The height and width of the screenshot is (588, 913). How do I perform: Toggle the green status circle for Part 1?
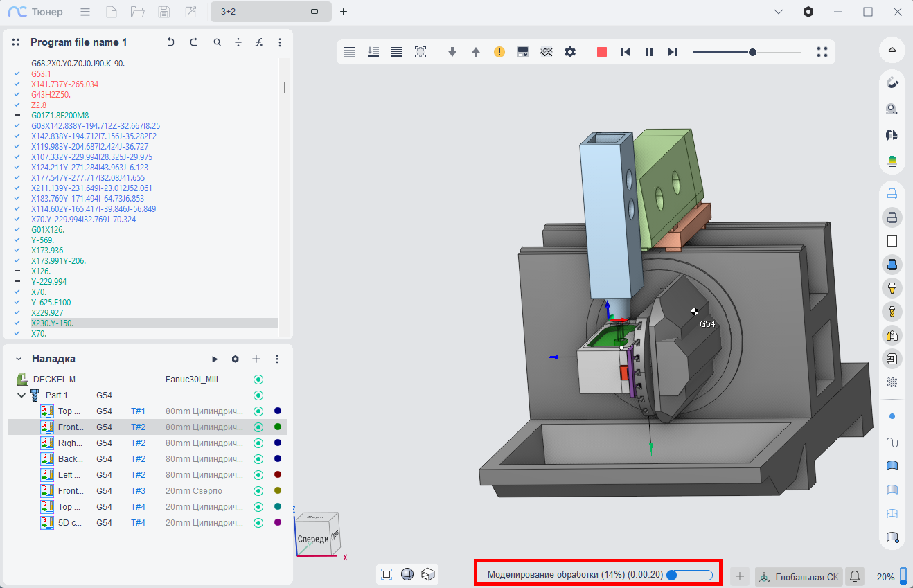tap(258, 395)
